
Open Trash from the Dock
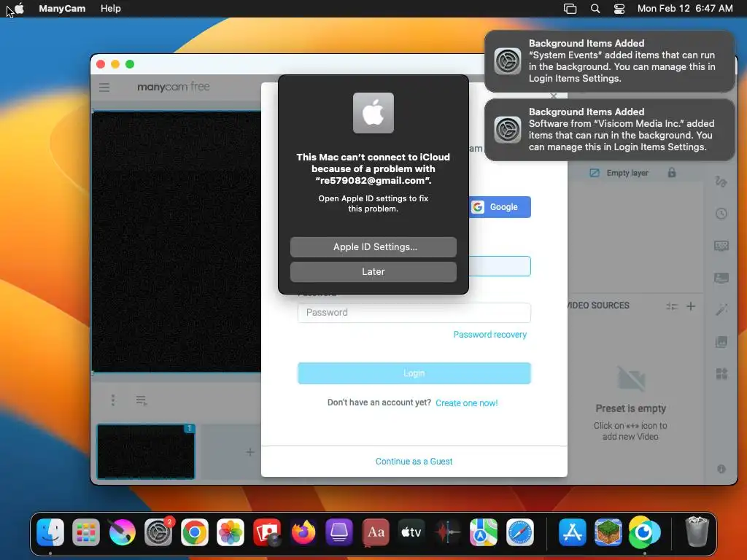pos(697,532)
